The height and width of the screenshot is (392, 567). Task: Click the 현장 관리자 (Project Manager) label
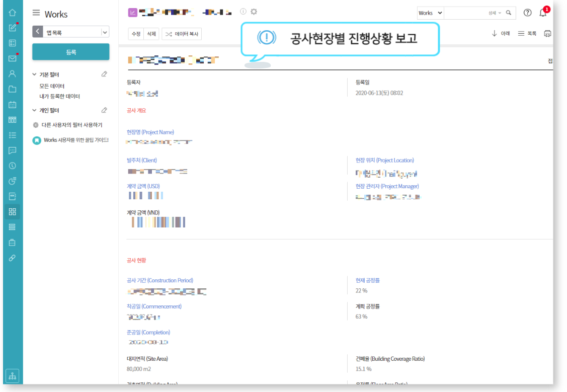coord(387,186)
